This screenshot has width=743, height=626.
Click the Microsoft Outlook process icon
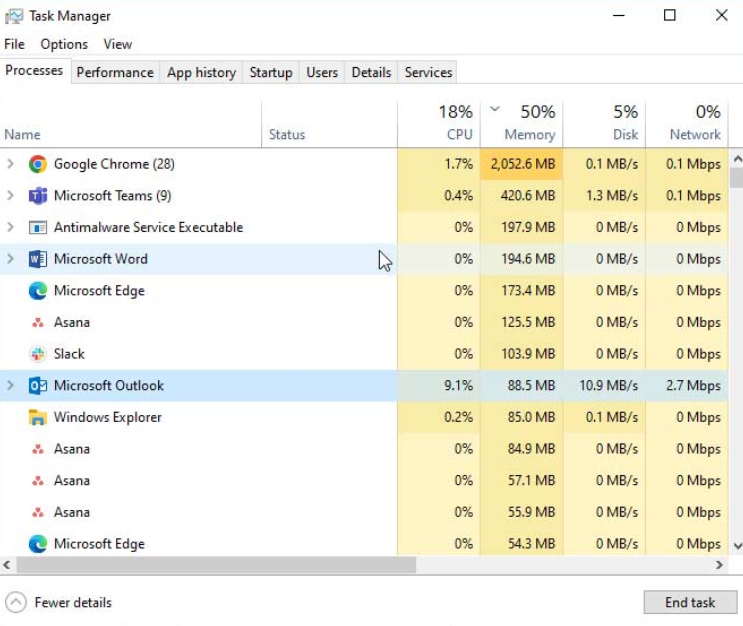(37, 386)
